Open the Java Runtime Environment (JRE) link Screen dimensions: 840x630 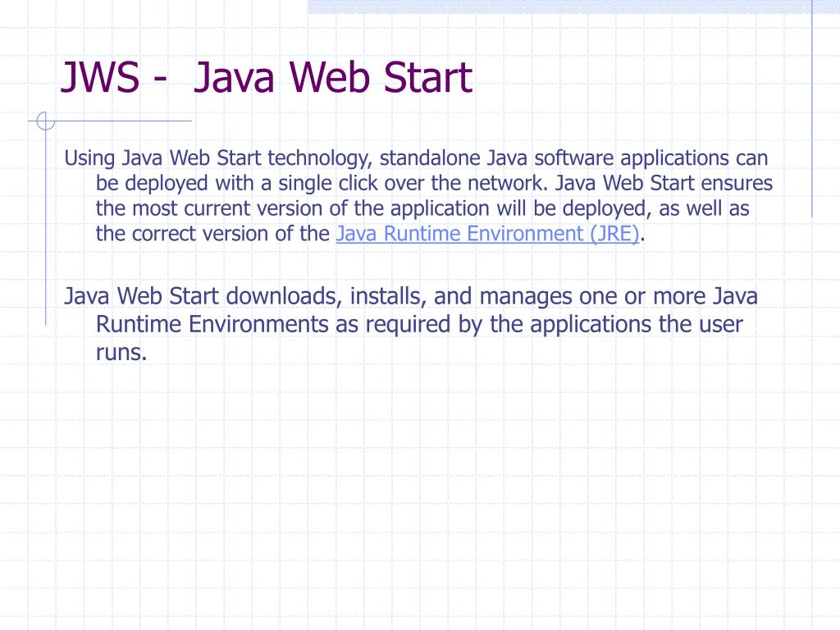pyautogui.click(x=487, y=234)
